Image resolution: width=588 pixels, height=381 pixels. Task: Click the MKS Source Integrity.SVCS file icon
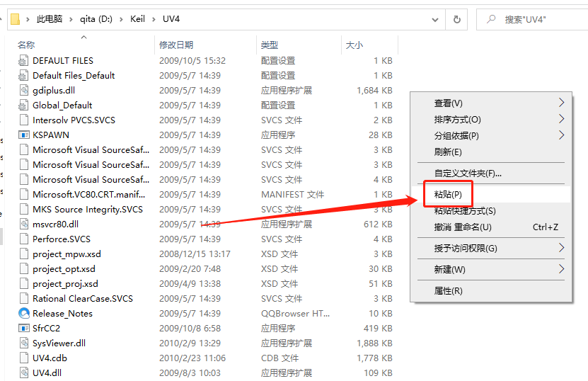pyautogui.click(x=23, y=209)
